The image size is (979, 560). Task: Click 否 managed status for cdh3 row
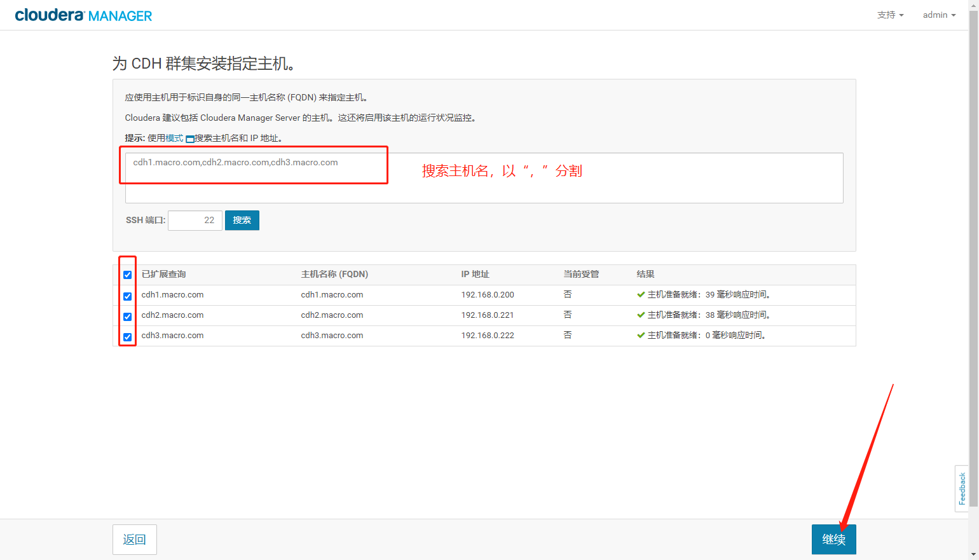click(568, 335)
